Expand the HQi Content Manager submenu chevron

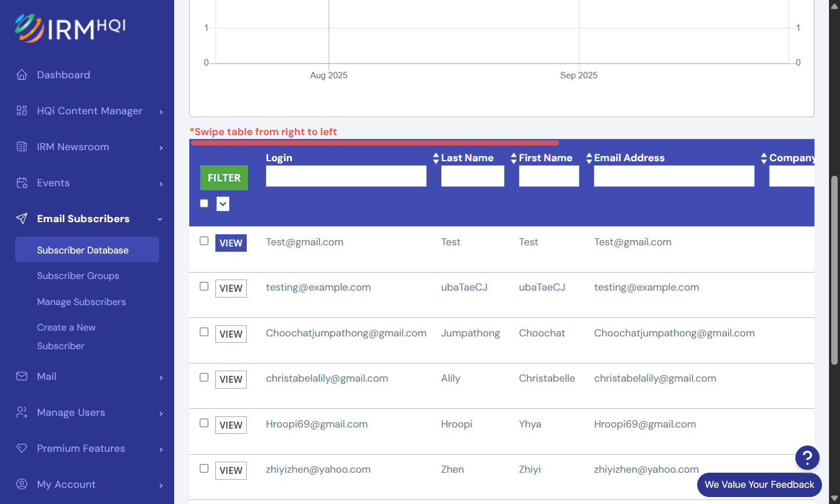[161, 112]
